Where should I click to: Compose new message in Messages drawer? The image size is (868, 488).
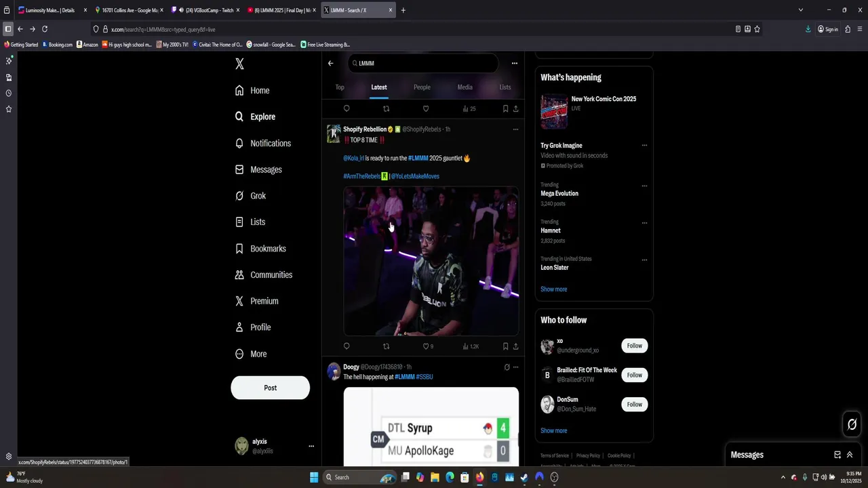[837, 455]
